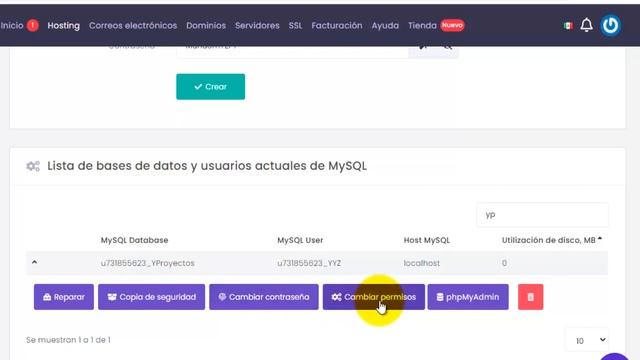Click the search field containing YP
640x360 pixels.
pos(542,215)
